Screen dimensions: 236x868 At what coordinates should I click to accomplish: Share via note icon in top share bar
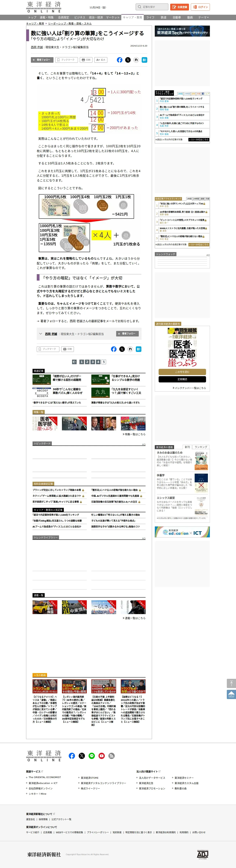(x=136, y=60)
